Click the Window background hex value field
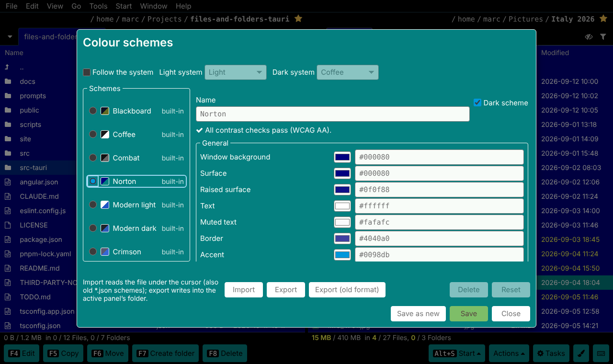Viewport: 613px width, 364px height. (x=439, y=157)
